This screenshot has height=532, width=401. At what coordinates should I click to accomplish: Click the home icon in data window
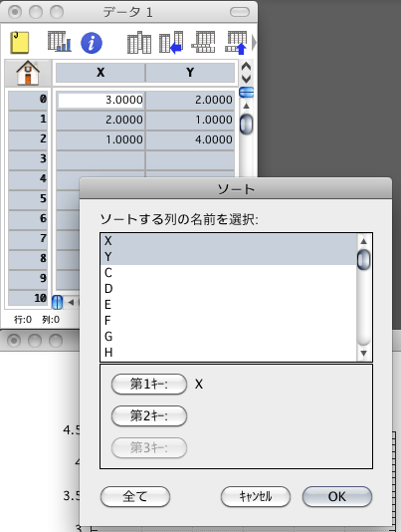[28, 73]
